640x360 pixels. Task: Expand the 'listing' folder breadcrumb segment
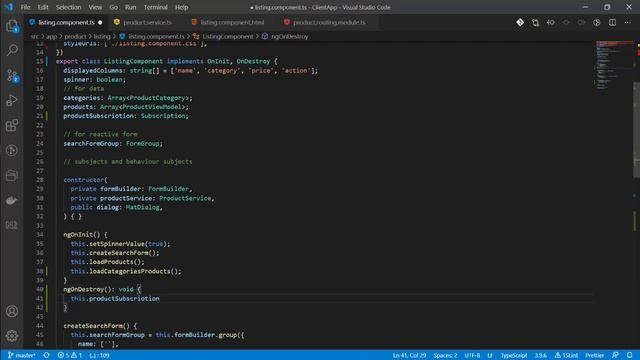coord(102,36)
